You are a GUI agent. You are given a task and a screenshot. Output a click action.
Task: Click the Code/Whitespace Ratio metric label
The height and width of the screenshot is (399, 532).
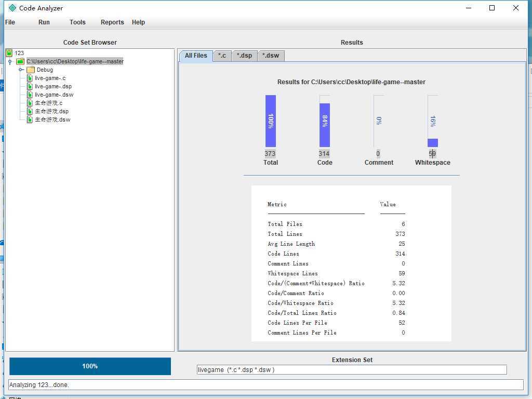coord(301,303)
